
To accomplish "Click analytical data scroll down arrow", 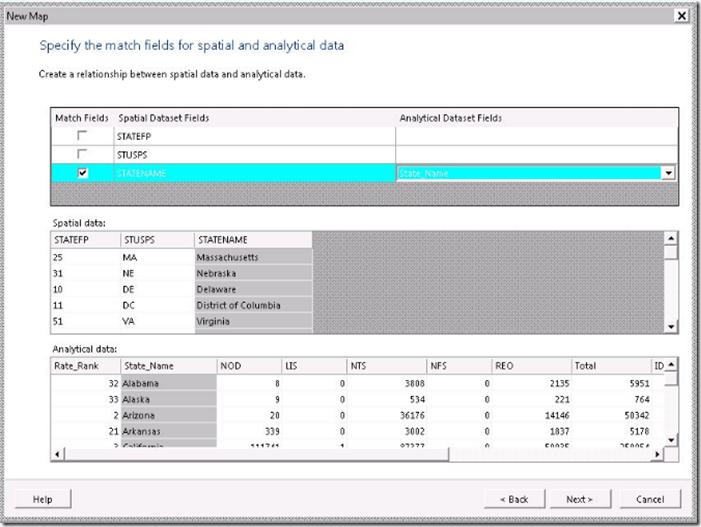I will coord(671,440).
